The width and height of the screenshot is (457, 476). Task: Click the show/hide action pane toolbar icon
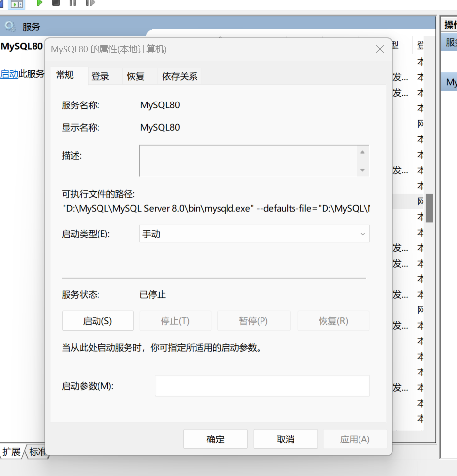pyautogui.click(x=17, y=4)
